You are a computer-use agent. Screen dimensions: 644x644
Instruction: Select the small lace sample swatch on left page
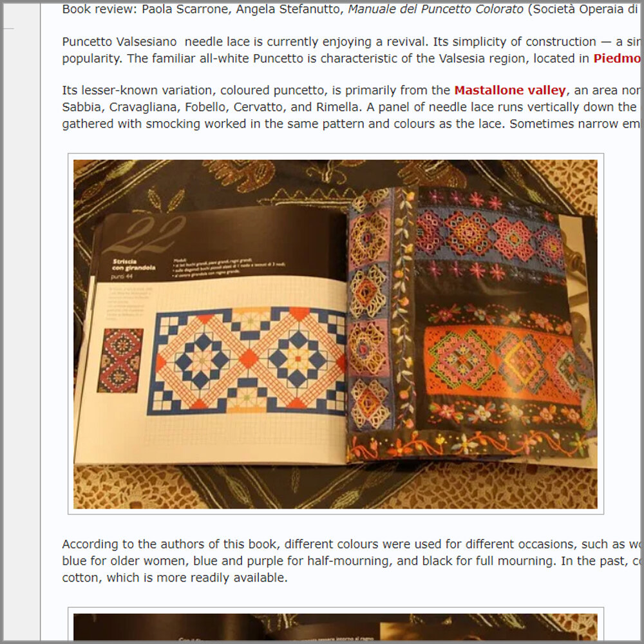coord(120,360)
